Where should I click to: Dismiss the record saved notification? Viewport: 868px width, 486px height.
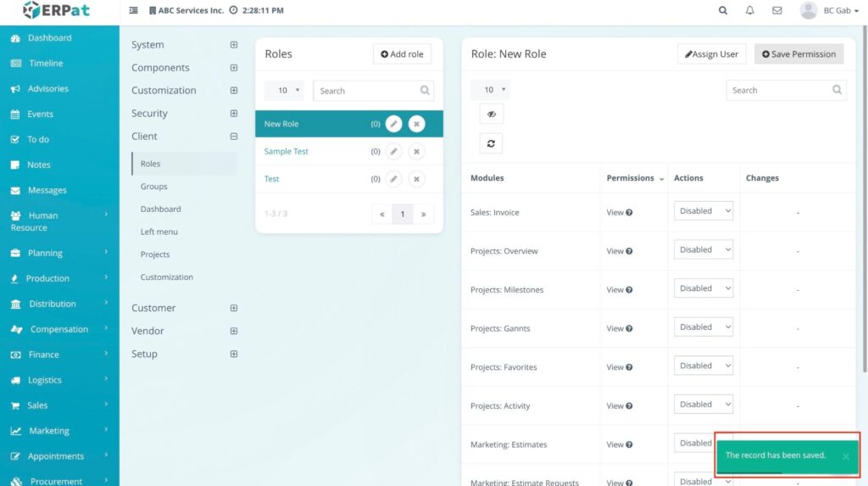[x=845, y=456]
